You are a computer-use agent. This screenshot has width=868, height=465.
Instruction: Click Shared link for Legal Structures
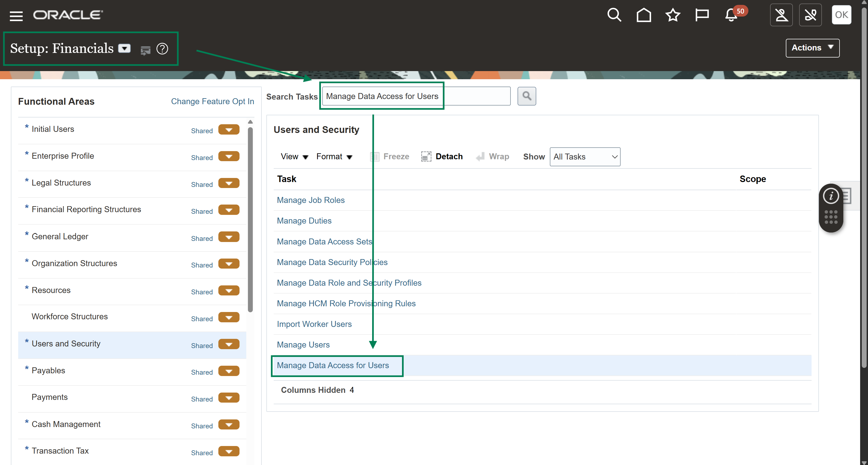(202, 185)
